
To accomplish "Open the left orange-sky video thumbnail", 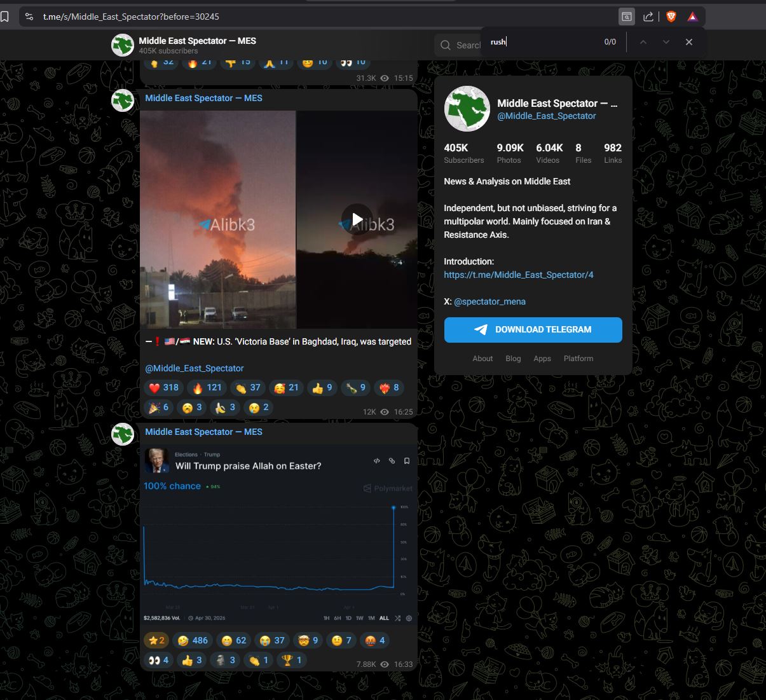I will (x=217, y=219).
